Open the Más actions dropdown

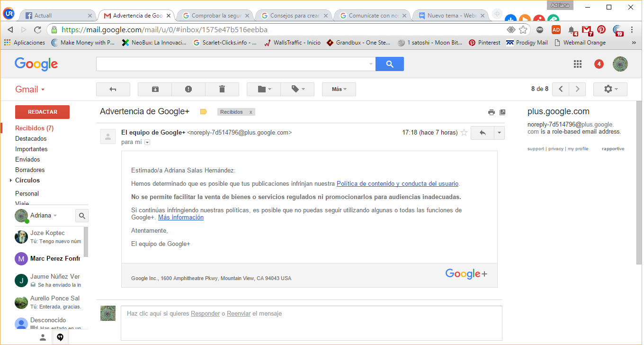(x=339, y=89)
